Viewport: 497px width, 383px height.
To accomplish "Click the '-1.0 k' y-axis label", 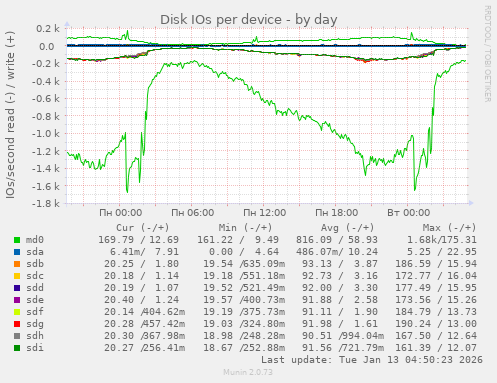I will (45, 134).
